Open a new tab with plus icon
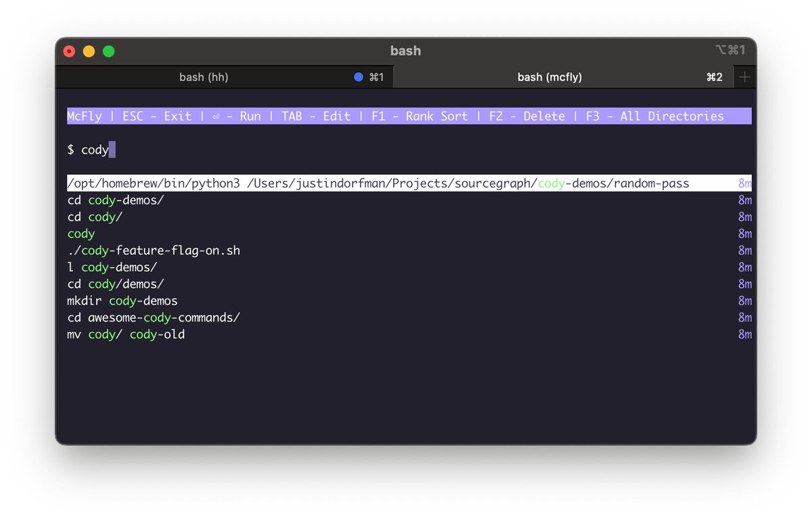 click(x=744, y=77)
